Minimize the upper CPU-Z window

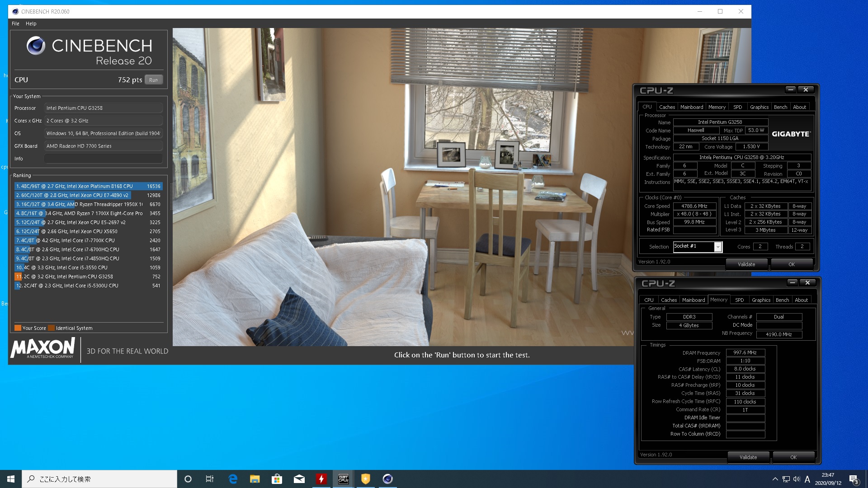pyautogui.click(x=791, y=89)
